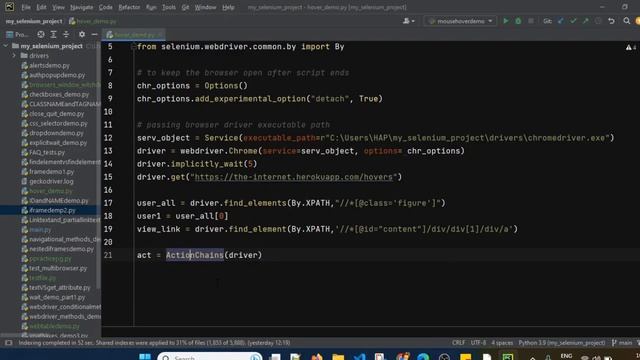Screen dimensions: 640x360
Task: Select checkboxes_demo.py file
Action: 59,94
